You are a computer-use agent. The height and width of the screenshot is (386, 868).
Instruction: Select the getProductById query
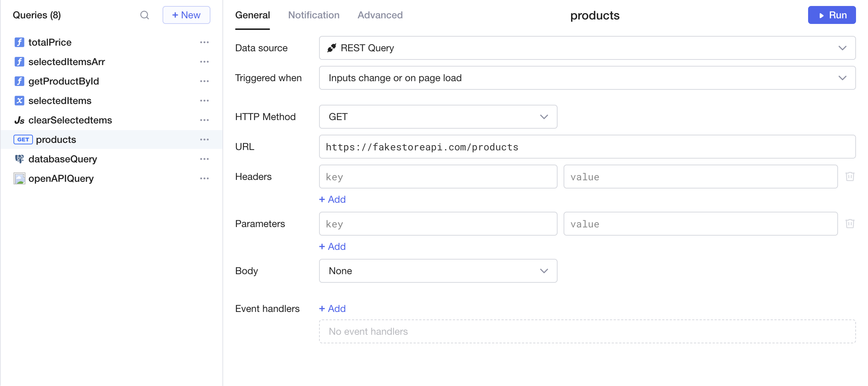tap(64, 81)
